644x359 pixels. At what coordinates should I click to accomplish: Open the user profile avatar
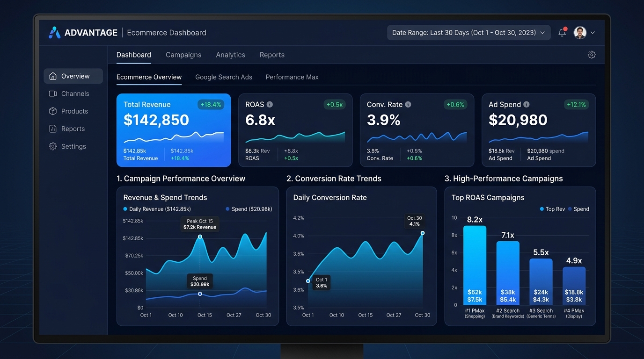tap(580, 33)
